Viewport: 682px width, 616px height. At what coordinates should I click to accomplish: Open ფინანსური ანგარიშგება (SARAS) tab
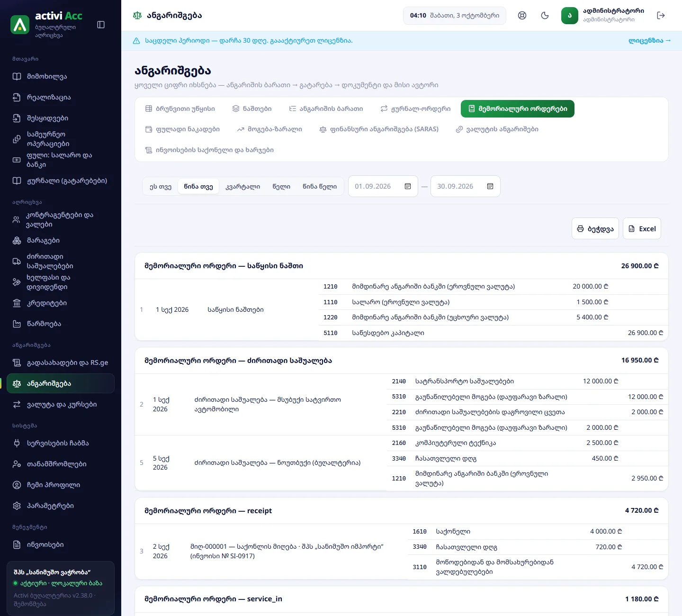tap(379, 129)
